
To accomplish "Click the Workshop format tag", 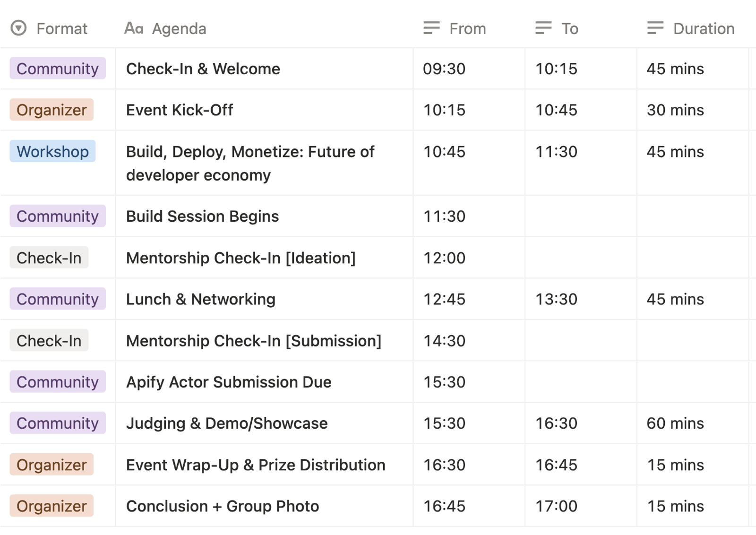I will (x=52, y=152).
